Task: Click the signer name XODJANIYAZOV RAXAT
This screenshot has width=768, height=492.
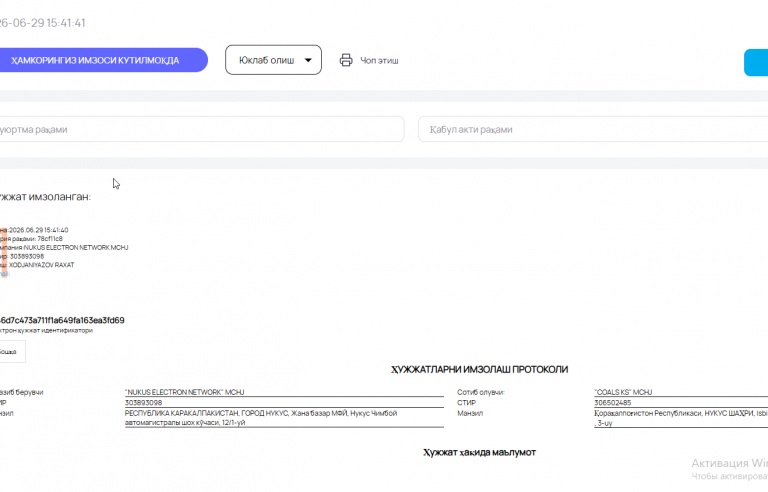Action: (42, 265)
